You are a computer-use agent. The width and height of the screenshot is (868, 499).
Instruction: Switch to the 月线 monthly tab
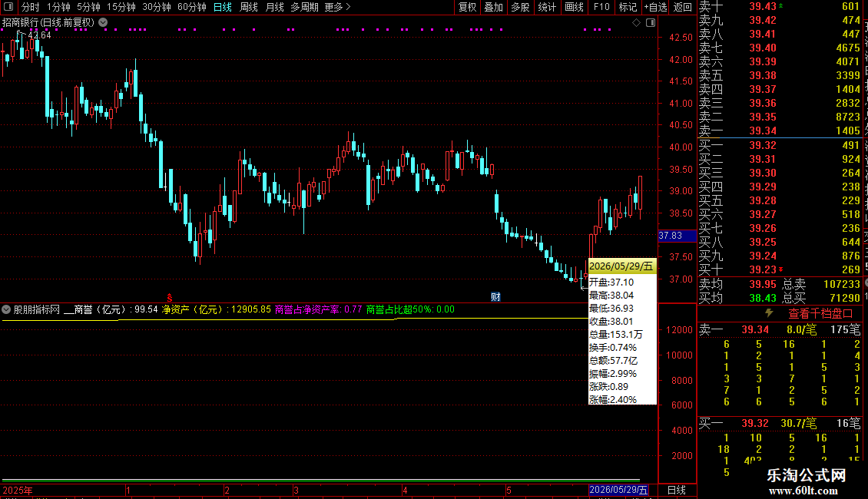coord(274,7)
